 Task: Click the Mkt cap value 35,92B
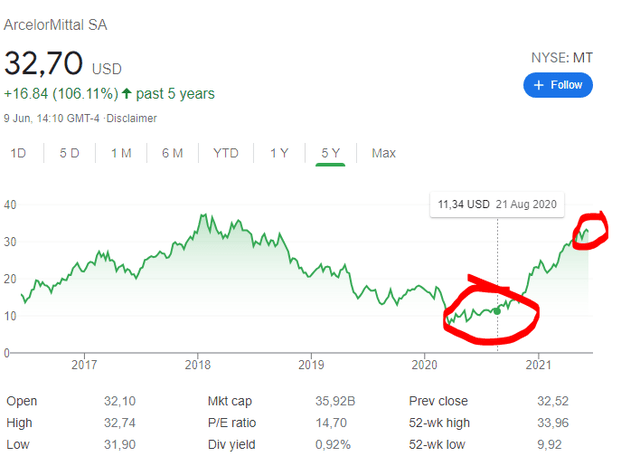pos(335,401)
